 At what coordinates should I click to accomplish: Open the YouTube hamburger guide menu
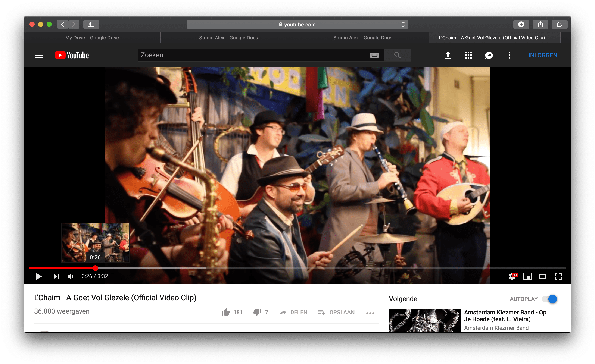coord(39,55)
